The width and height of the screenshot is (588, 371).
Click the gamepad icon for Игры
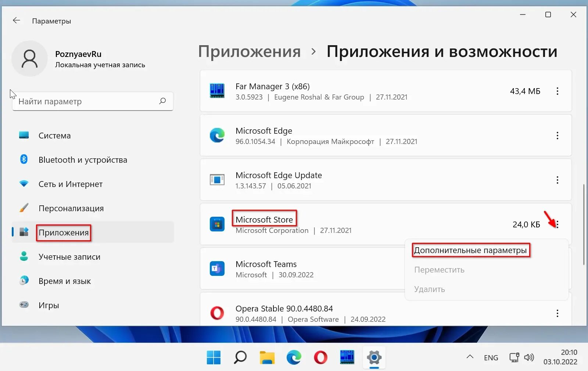coord(24,305)
